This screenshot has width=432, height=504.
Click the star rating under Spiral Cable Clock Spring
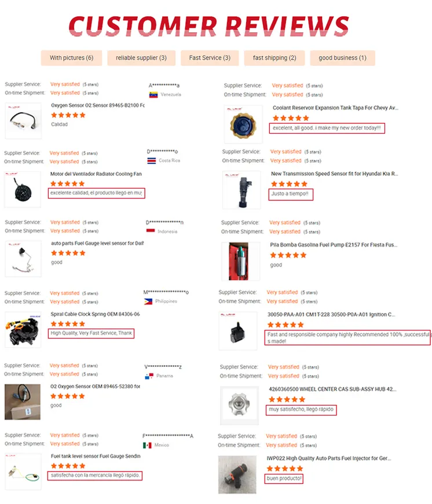[68, 324]
